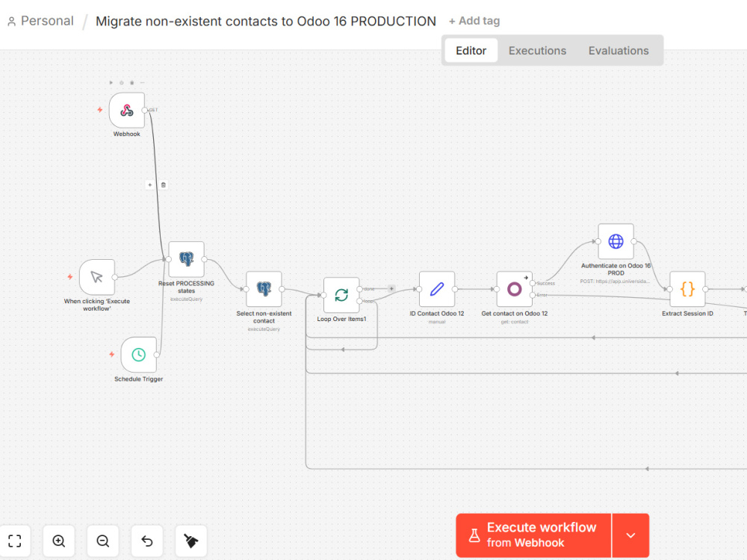Open the Reset PROCESSING states Postgres node
This screenshot has height=560, width=747.
(x=186, y=260)
